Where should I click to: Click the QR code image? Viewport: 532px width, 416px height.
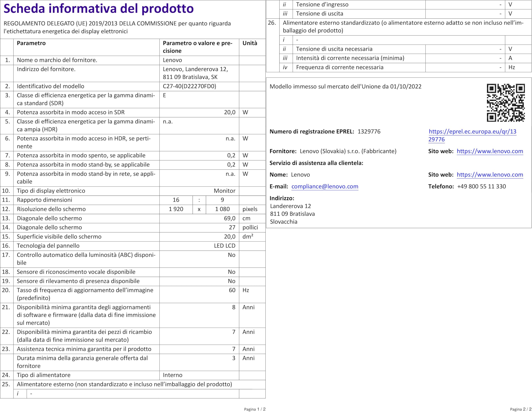506,102
